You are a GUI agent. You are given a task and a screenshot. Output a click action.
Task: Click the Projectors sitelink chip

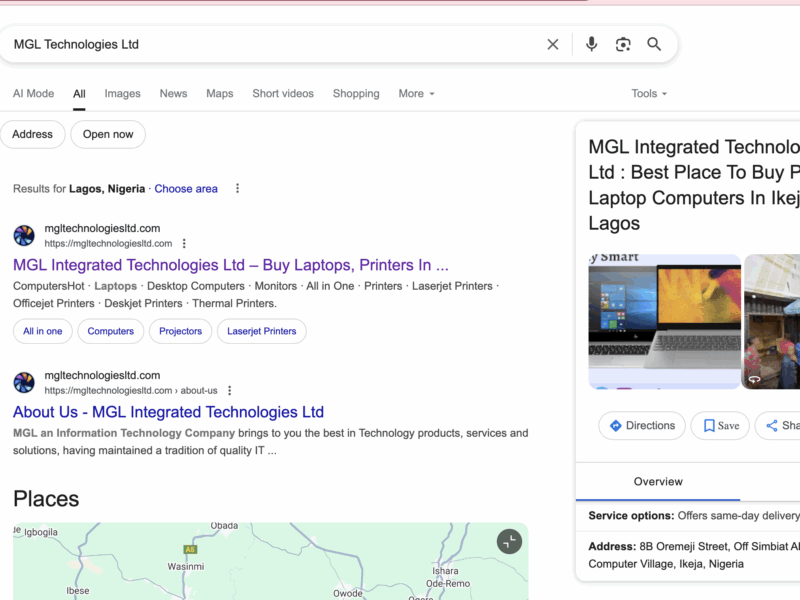coord(181,331)
